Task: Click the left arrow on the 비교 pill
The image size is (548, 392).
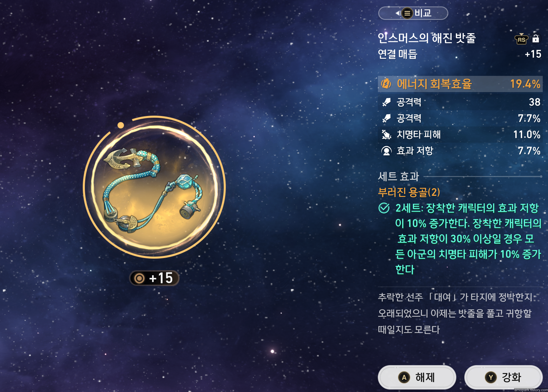Action: (398, 13)
